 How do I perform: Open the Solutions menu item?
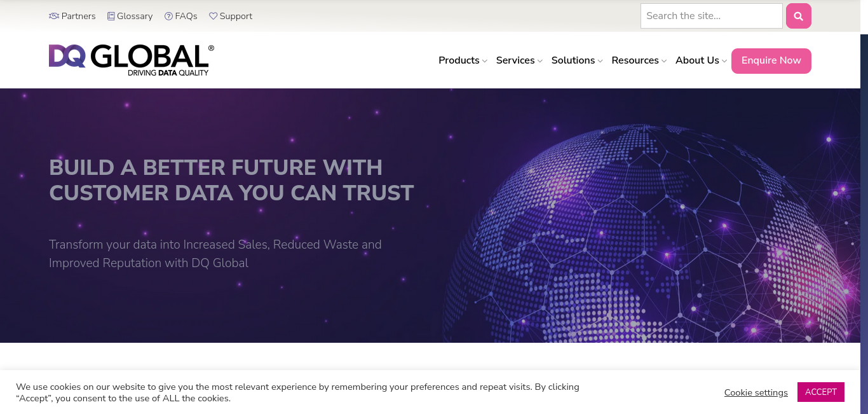(573, 60)
